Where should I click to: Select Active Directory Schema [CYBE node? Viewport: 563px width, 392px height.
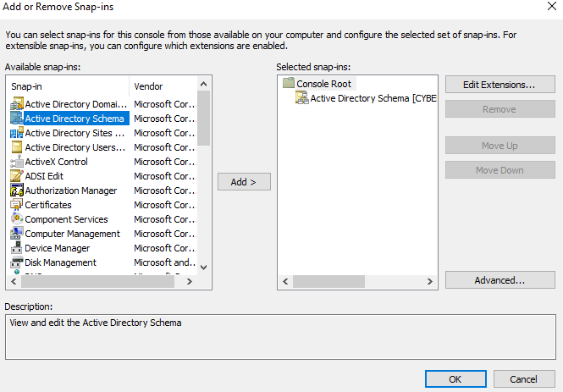(x=373, y=98)
